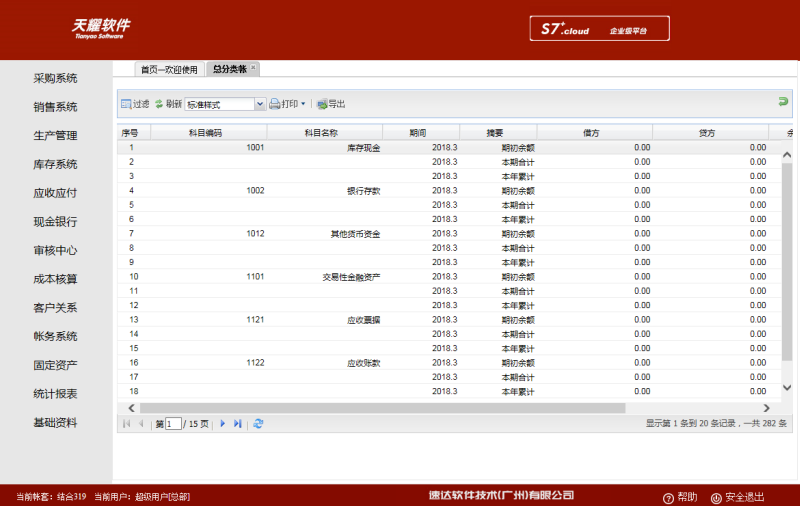Image resolution: width=800 pixels, height=506 pixels.
Task: Open 帐务系统 in sidebar
Action: (55, 336)
